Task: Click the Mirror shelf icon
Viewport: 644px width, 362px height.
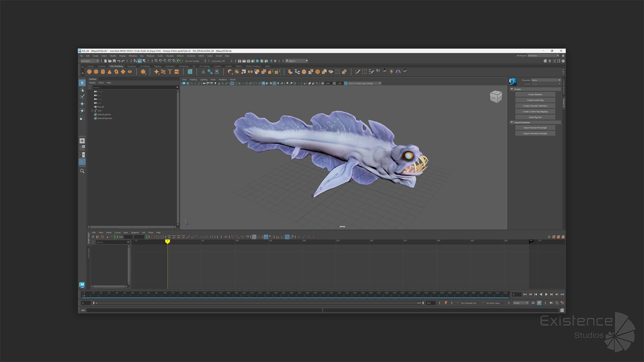Action: click(x=250, y=72)
